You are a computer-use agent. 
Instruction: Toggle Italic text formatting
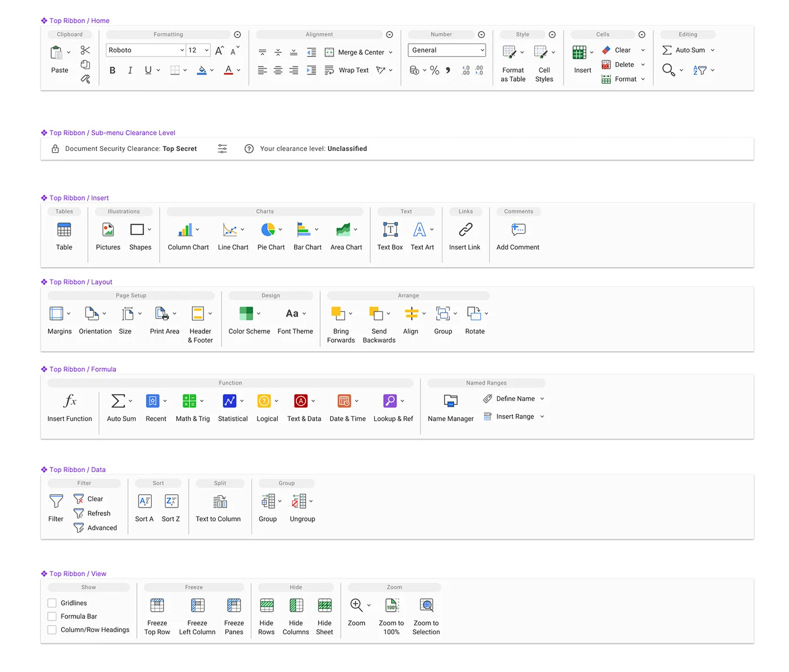(130, 70)
